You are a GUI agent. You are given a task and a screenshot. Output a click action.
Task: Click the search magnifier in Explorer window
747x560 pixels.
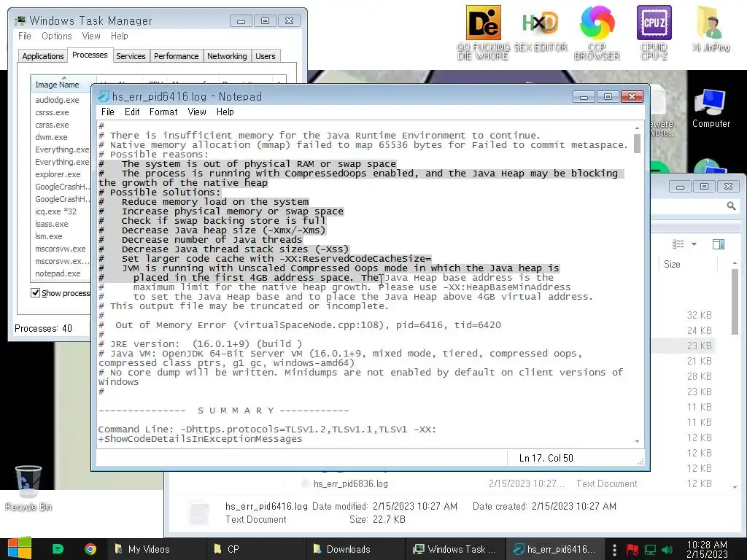pos(731,206)
